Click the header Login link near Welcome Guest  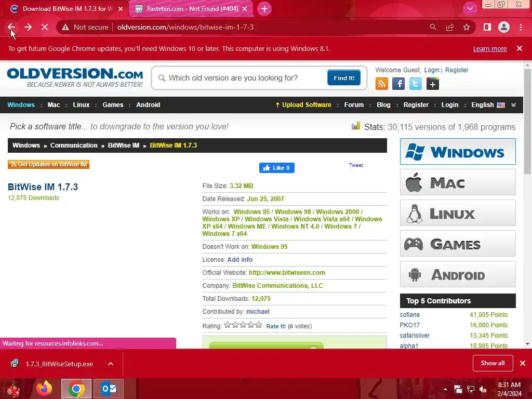432,70
